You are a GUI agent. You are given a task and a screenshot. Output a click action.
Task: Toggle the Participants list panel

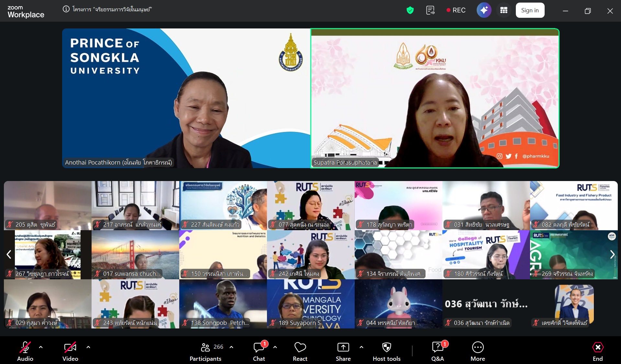coord(206,351)
